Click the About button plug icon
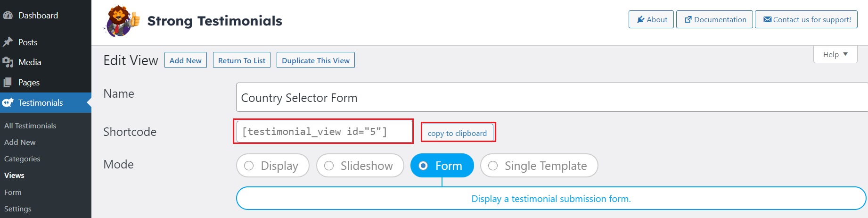868x218 pixels. tap(641, 20)
